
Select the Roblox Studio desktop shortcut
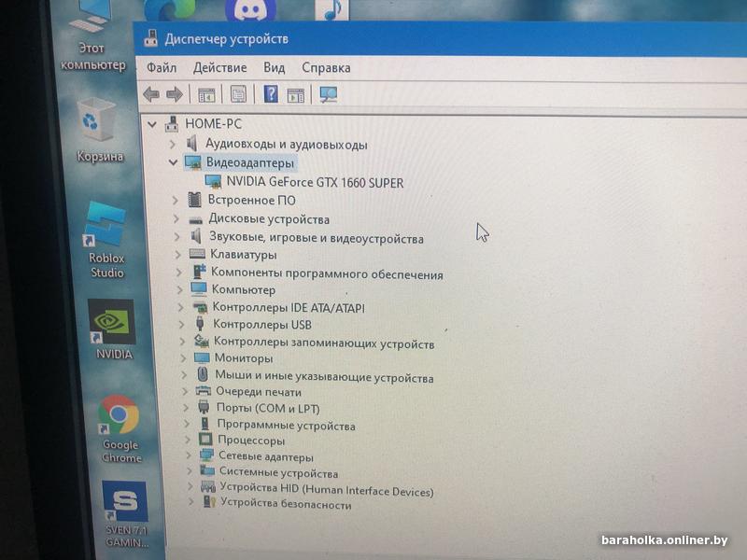106,241
